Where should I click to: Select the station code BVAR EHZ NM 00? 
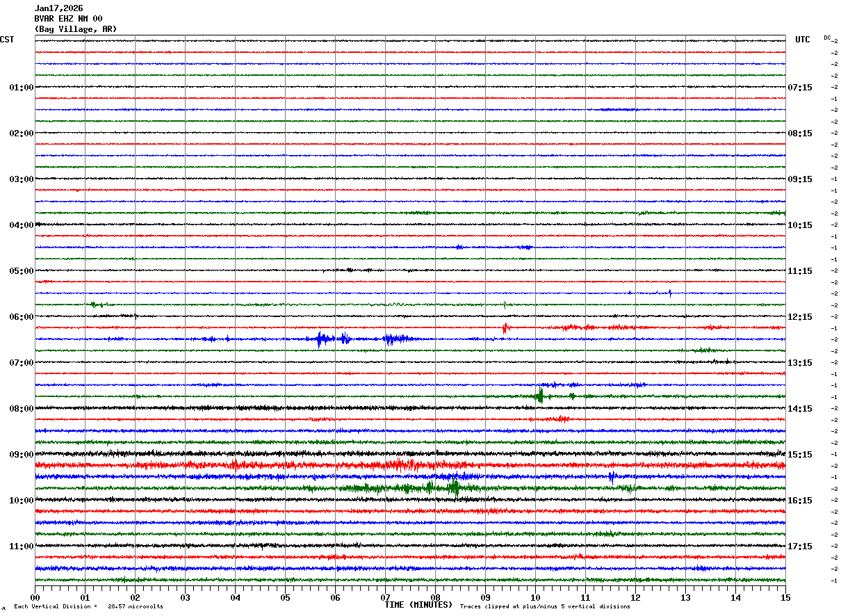point(68,19)
